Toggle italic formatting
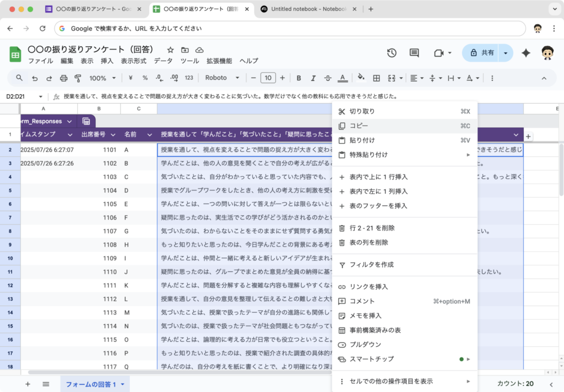564x392 pixels. tap(313, 78)
